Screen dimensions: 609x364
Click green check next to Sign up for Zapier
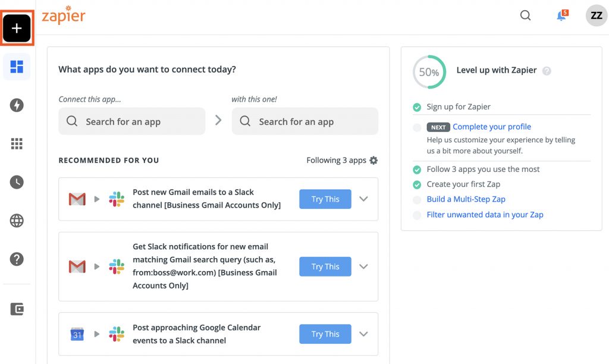[x=417, y=107]
